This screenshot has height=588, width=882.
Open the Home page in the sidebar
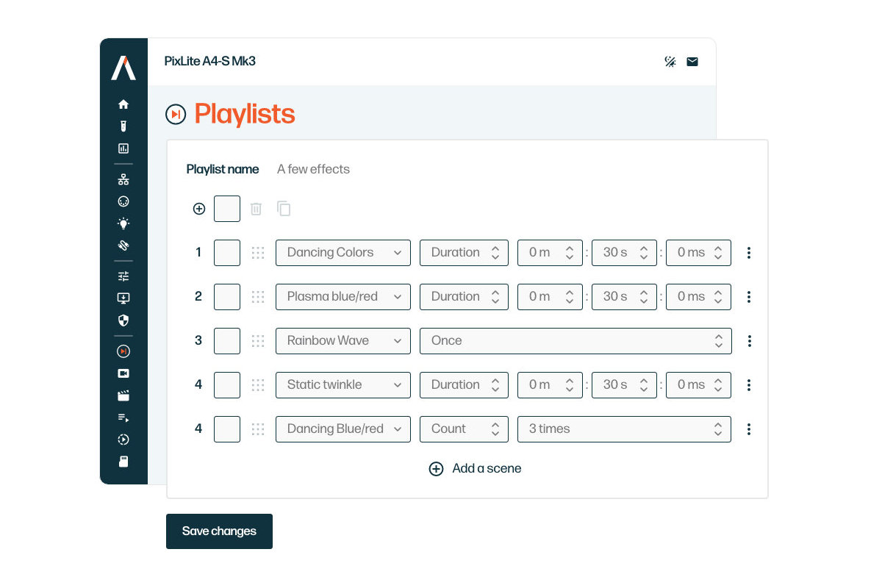pyautogui.click(x=123, y=104)
